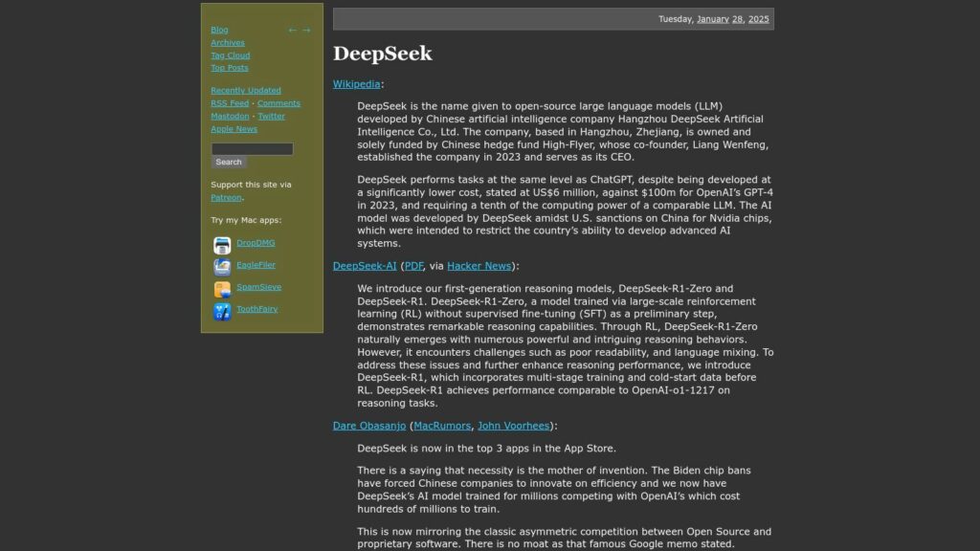Open the Comments feed link
The height and width of the screenshot is (551, 980).
(x=278, y=103)
